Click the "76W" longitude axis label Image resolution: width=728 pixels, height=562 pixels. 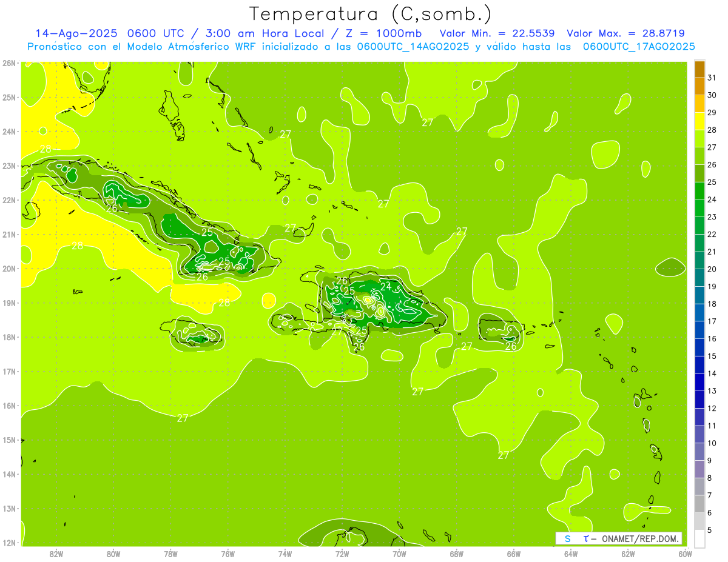coord(227,553)
